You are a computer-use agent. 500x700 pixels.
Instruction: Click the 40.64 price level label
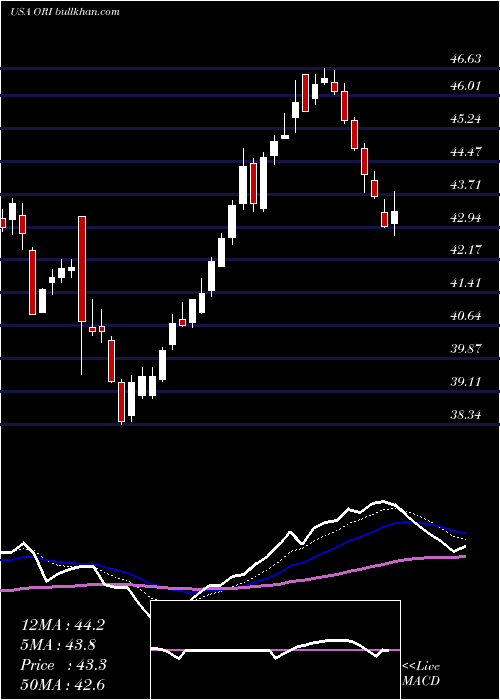click(465, 316)
